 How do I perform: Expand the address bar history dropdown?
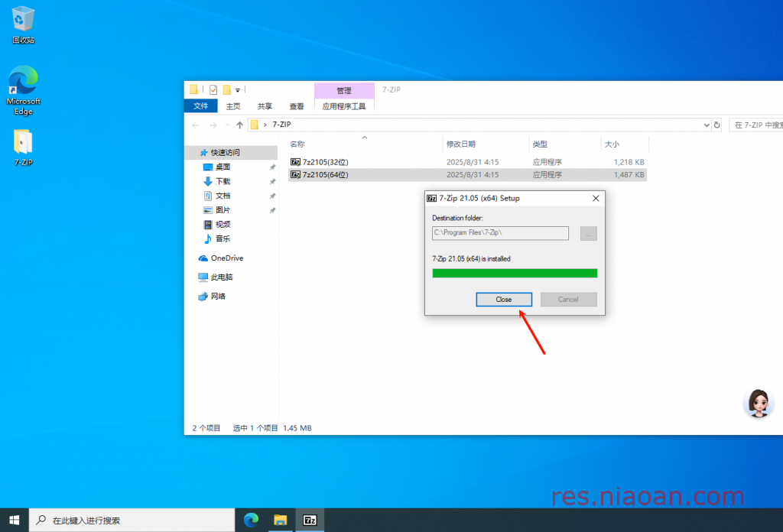tap(706, 125)
